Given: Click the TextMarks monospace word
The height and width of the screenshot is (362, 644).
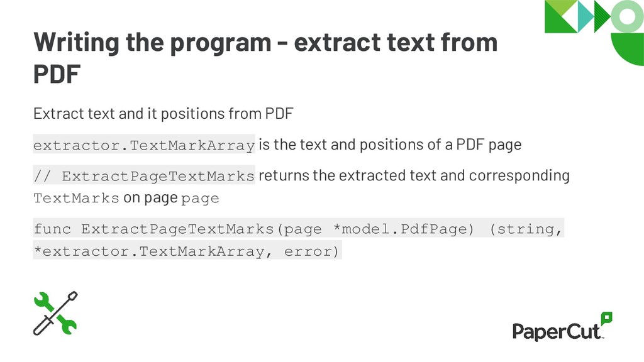Looking at the screenshot, I should tap(76, 198).
